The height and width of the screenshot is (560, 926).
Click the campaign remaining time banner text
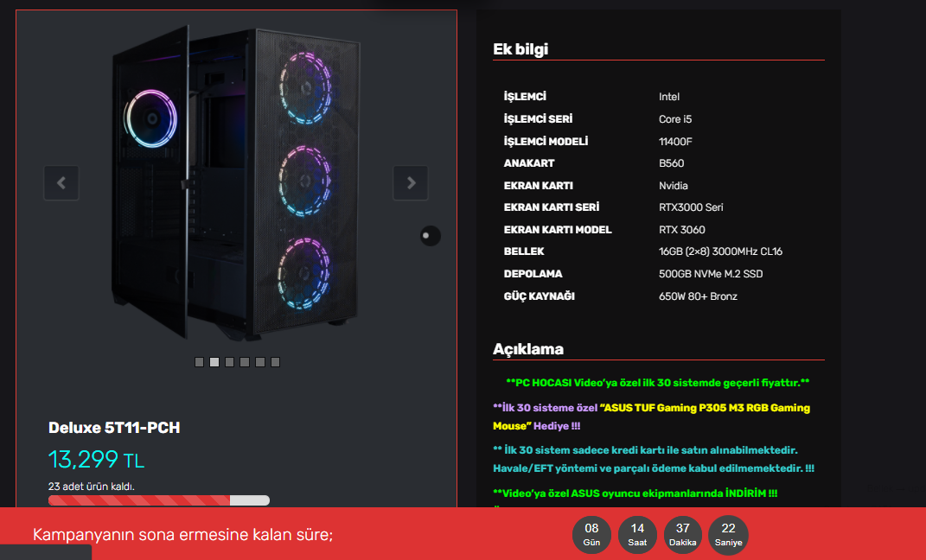pos(182,535)
